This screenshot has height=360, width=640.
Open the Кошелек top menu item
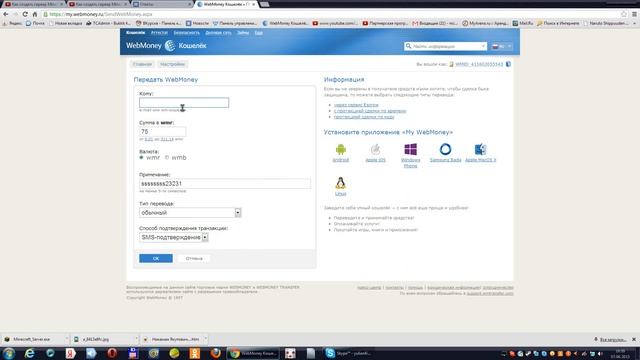coord(136,33)
